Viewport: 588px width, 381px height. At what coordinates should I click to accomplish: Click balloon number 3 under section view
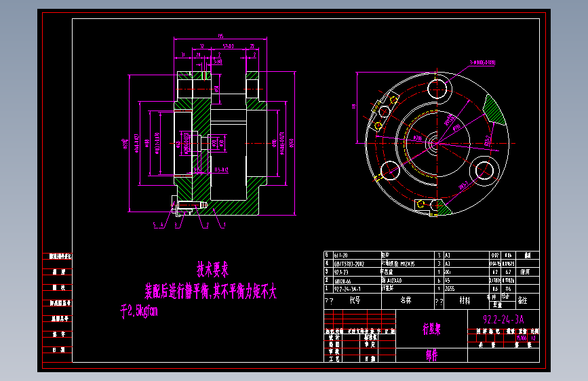coord(176,225)
